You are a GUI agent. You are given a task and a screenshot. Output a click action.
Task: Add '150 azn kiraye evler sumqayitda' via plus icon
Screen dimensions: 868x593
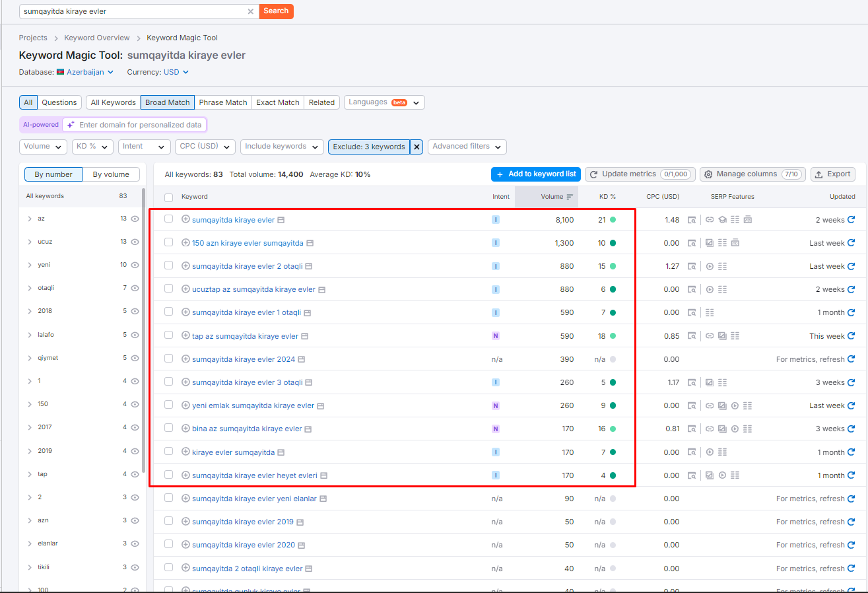[x=185, y=242]
